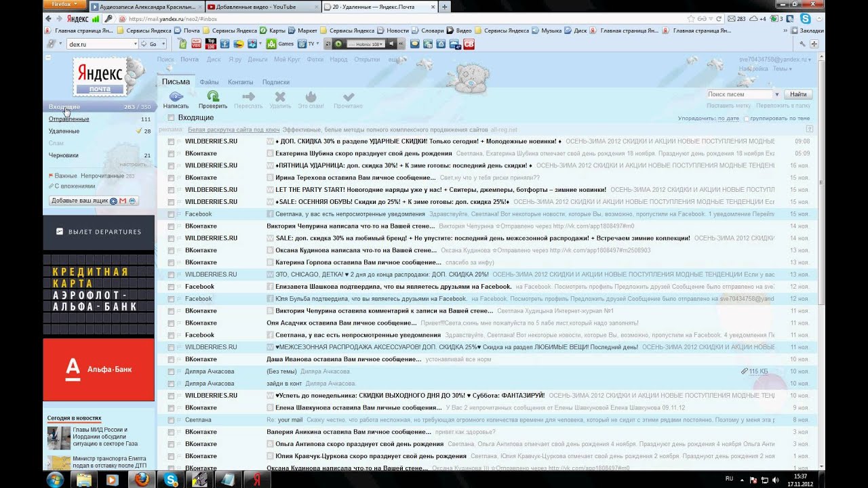Switch to the Контакты tab
The image size is (868, 488).
241,82
